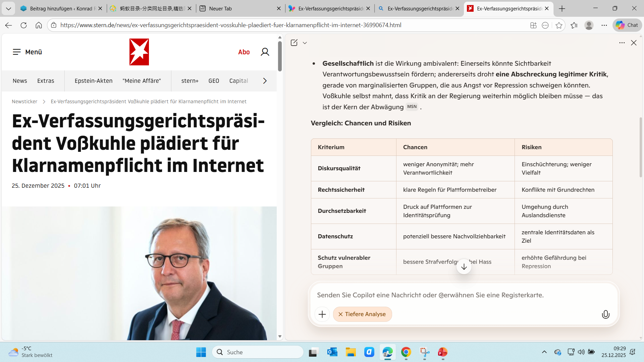This screenshot has height=362, width=644.
Task: Open the tab list dropdown arrow
Action: 8,8
